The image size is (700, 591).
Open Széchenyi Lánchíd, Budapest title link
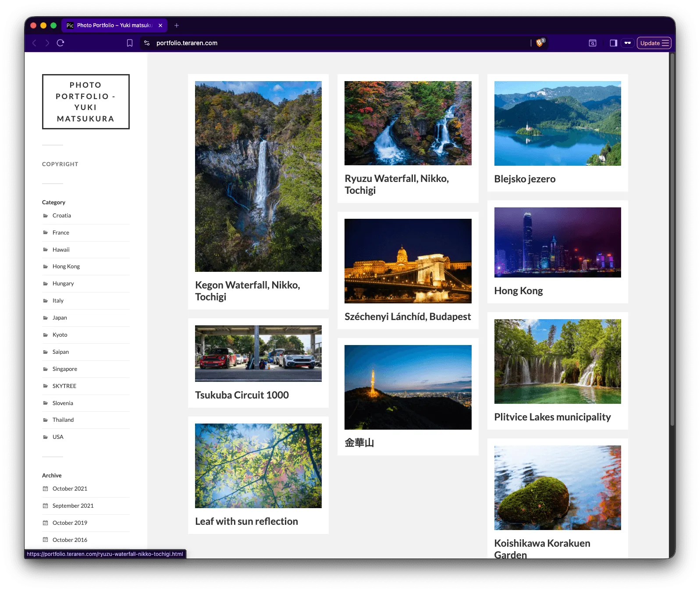[407, 317]
